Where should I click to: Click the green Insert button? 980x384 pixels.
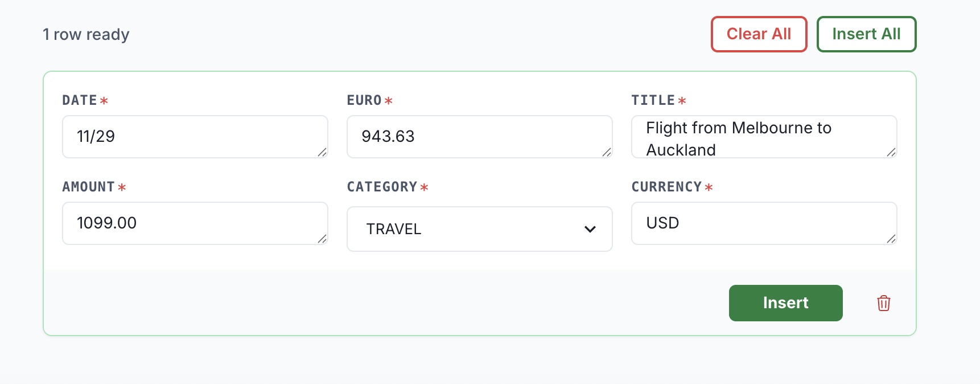point(785,303)
